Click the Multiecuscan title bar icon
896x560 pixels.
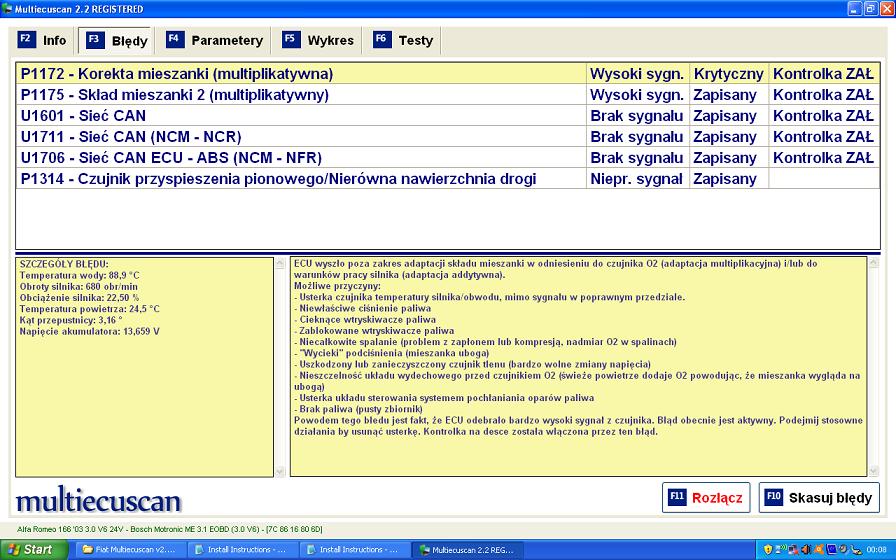click(x=7, y=9)
